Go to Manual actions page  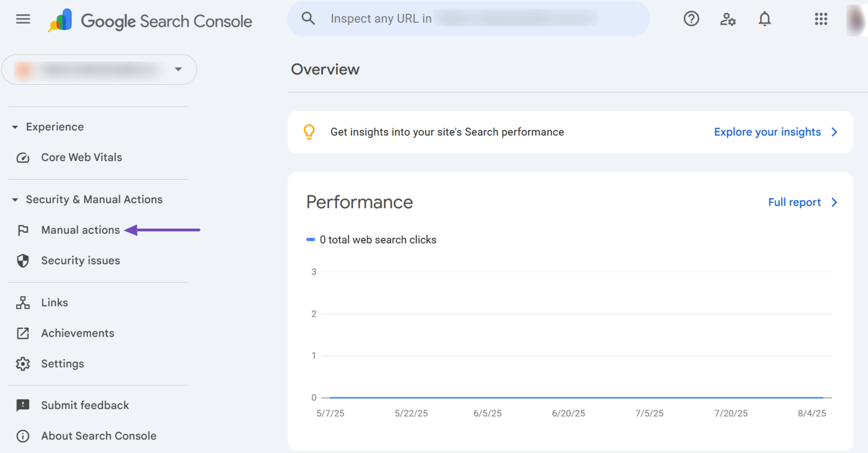tap(80, 230)
